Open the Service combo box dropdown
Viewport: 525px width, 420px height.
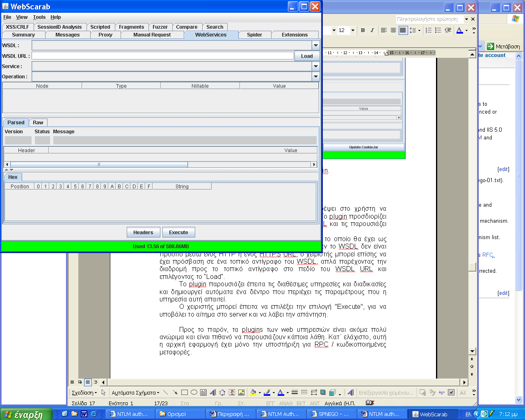pyautogui.click(x=316, y=66)
